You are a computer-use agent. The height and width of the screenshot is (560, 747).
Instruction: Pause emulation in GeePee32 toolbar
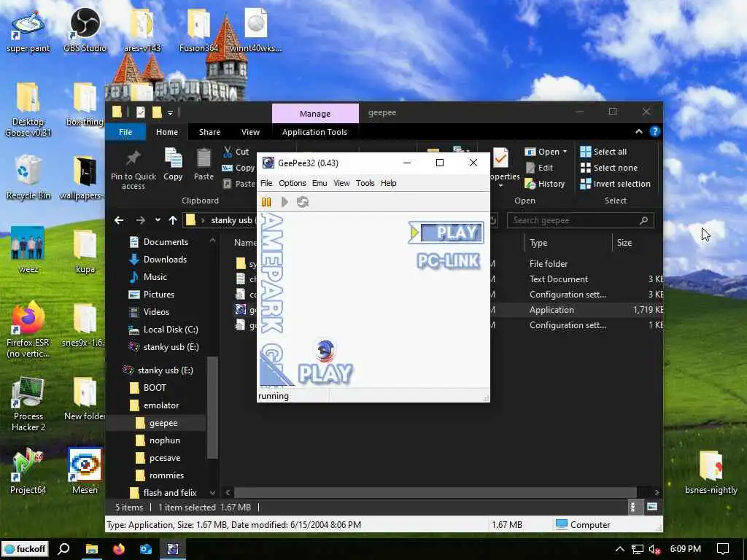click(x=266, y=202)
